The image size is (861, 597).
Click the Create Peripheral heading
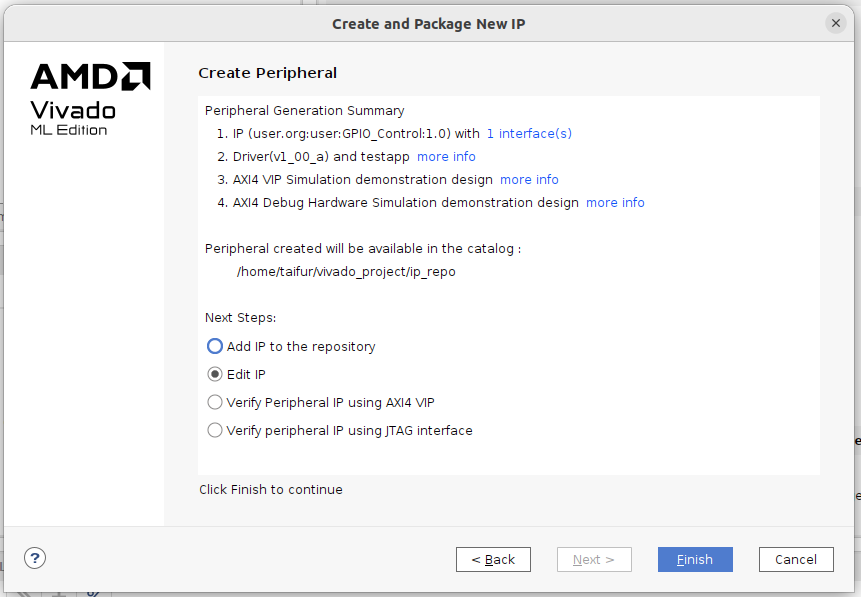tap(267, 73)
